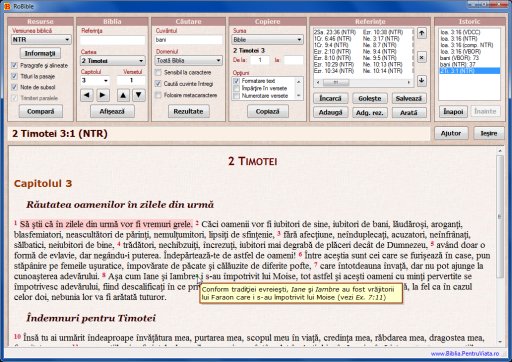Click the Afișează button
The image size is (512, 362).
coord(112,111)
